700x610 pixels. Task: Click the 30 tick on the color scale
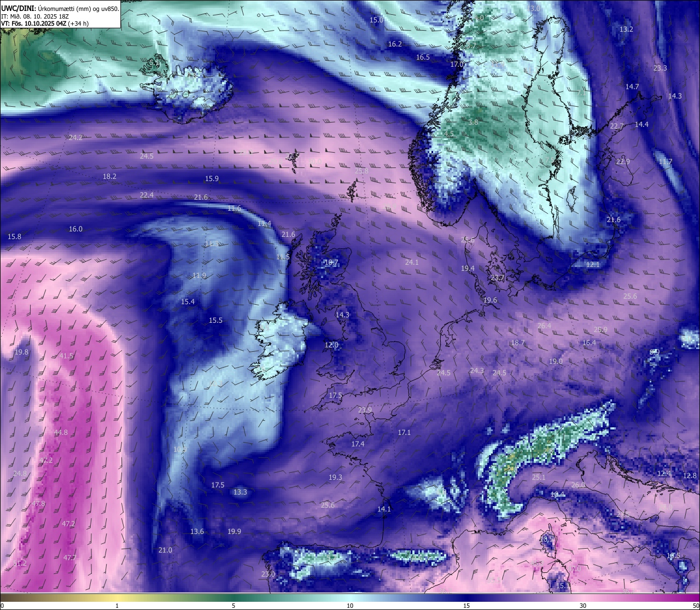click(x=583, y=605)
